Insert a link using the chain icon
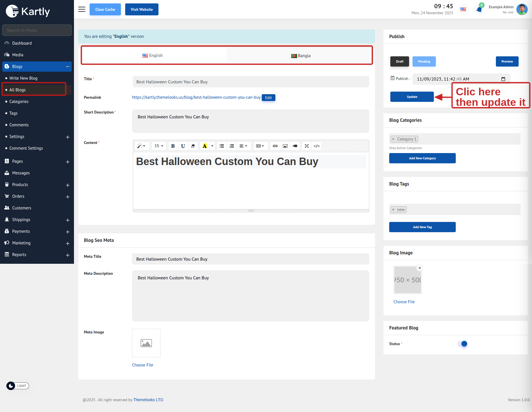532x412 pixels. [x=275, y=146]
